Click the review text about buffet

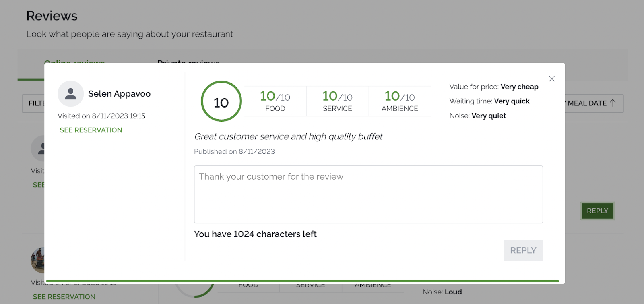click(288, 136)
